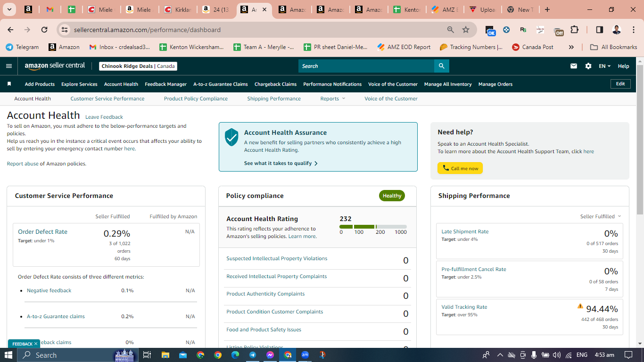Open the Valid Tracking Rate link
This screenshot has height=362, width=644.
pos(464,307)
